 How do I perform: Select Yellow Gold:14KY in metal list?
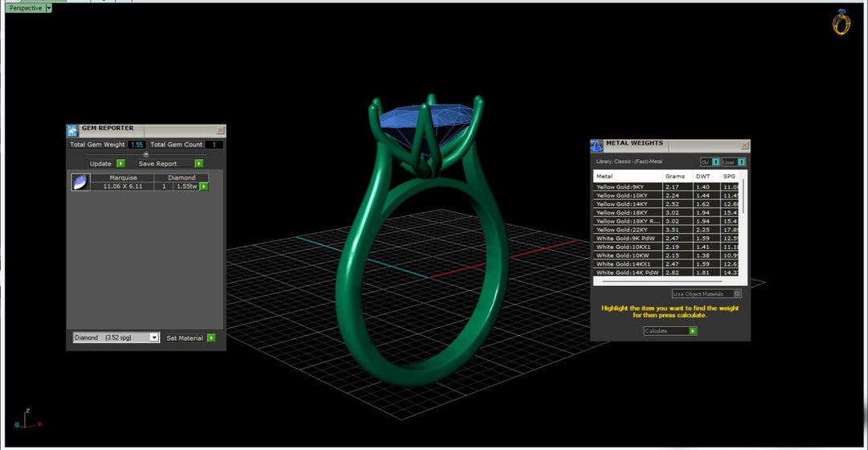coord(627,204)
